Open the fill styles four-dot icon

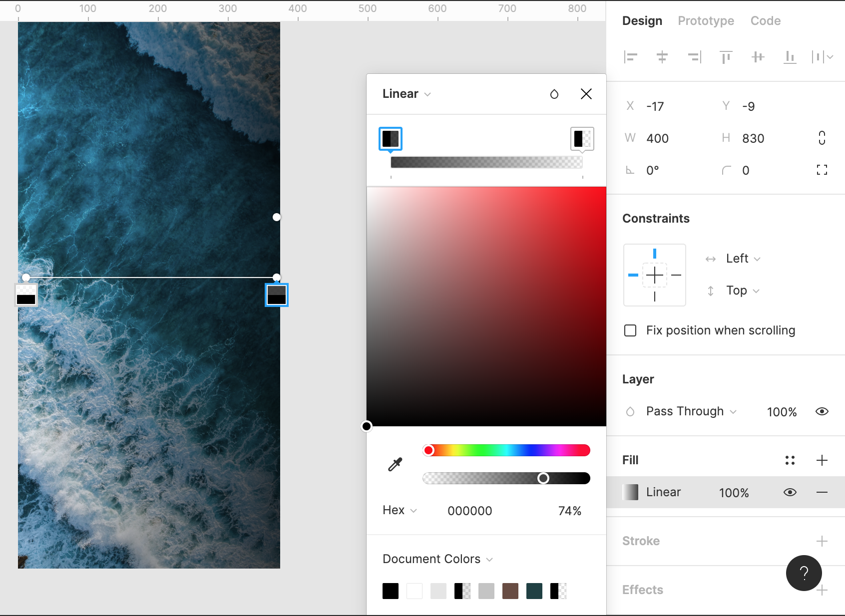click(790, 460)
